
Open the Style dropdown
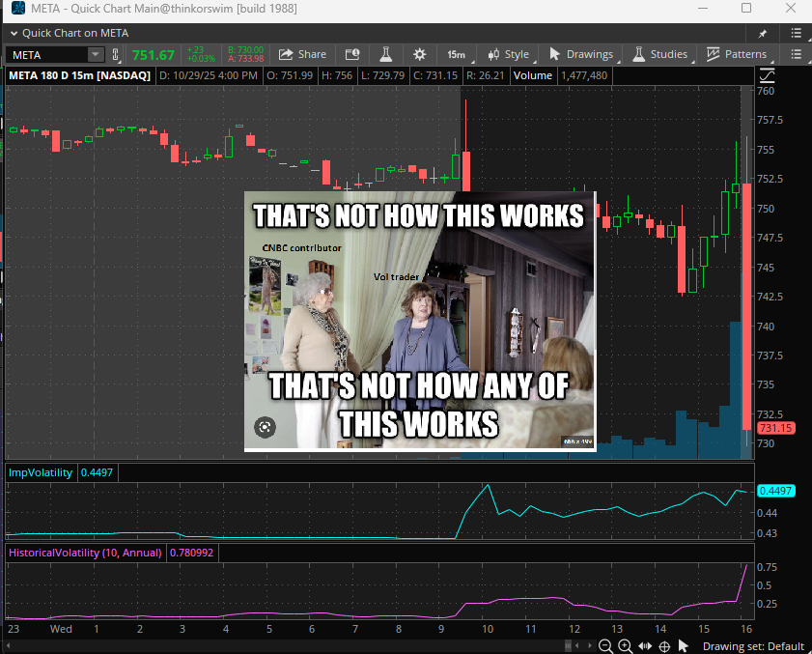pyautogui.click(x=509, y=54)
